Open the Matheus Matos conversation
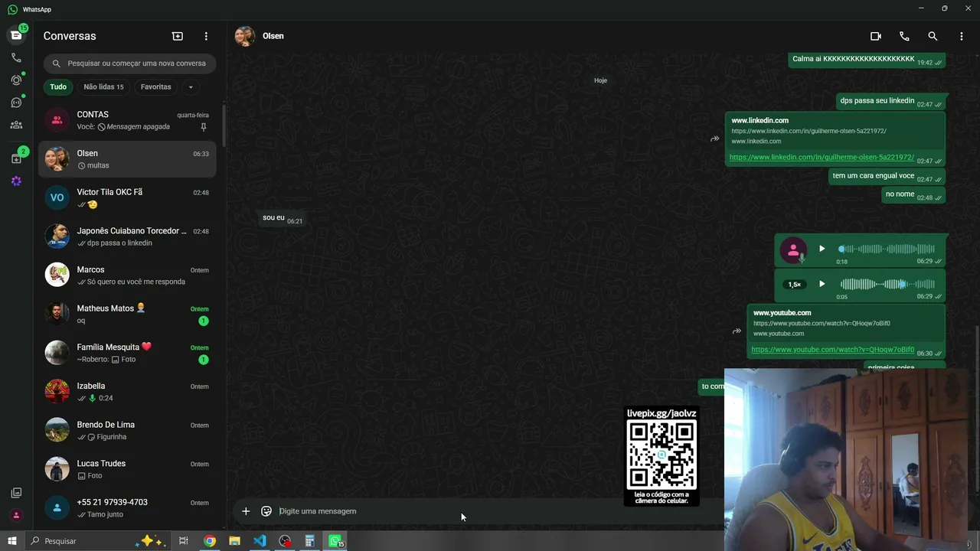The width and height of the screenshot is (980, 551). [x=127, y=314]
